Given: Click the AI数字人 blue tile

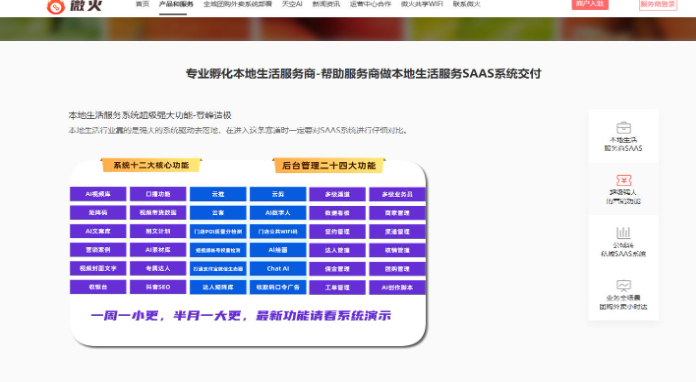Looking at the screenshot, I should [x=278, y=213].
